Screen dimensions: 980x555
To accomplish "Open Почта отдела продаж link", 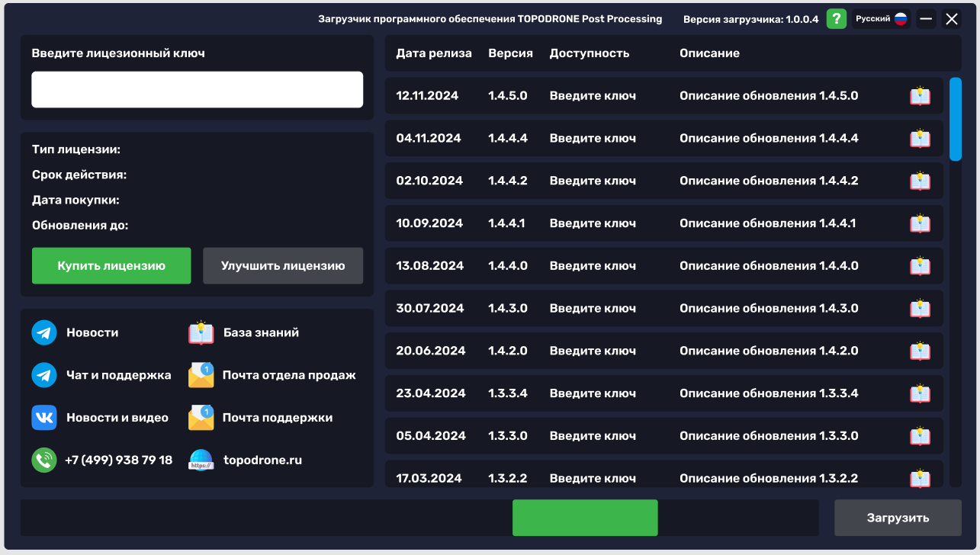I will pyautogui.click(x=289, y=375).
